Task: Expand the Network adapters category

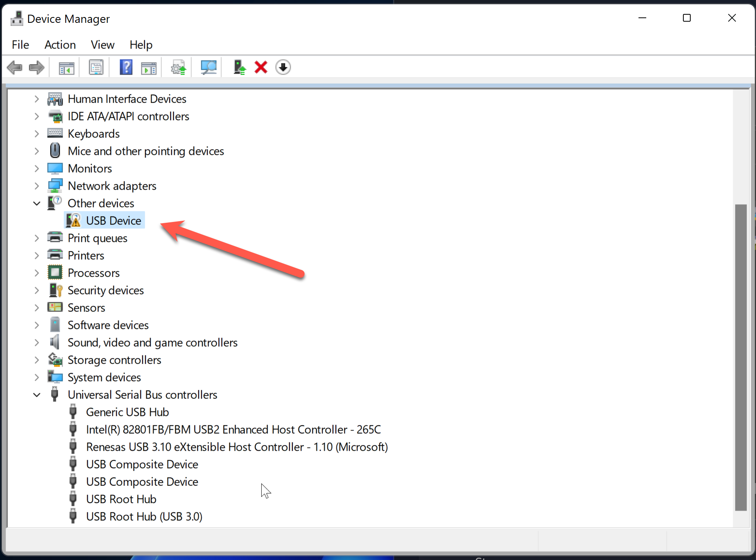Action: click(x=37, y=186)
